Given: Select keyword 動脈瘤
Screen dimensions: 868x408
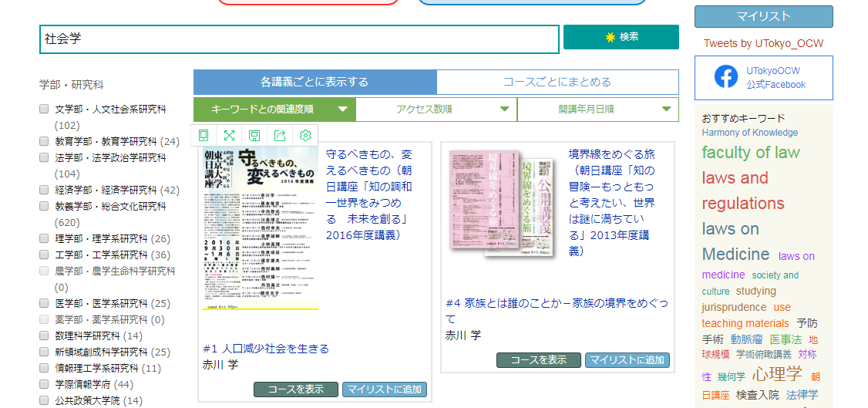Looking at the screenshot, I should pos(746,339).
